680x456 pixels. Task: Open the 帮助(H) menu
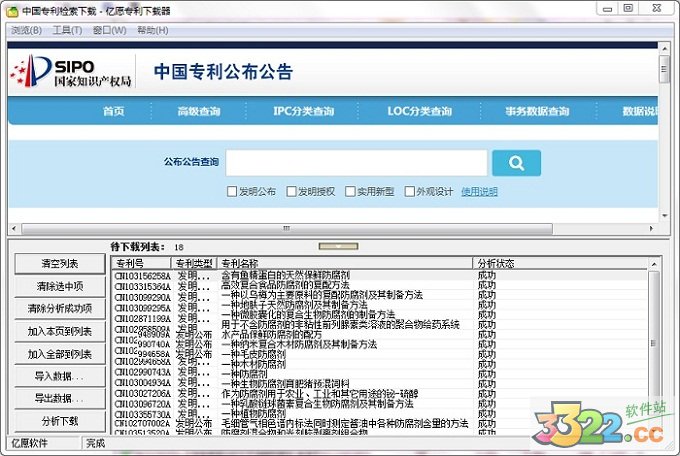pos(153,30)
